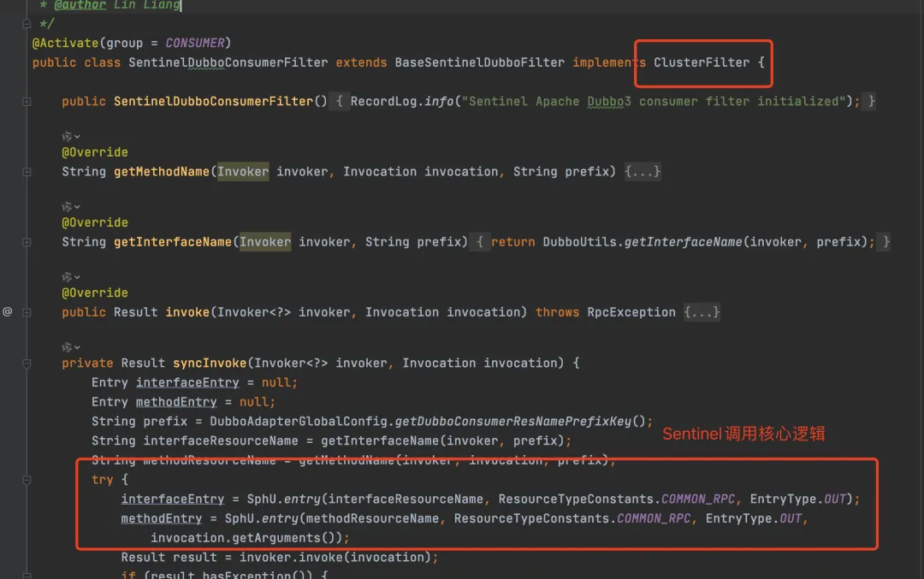The height and width of the screenshot is (579, 924).
Task: Click getDubboConsumerResNamePrefixKey method call
Action: [513, 422]
